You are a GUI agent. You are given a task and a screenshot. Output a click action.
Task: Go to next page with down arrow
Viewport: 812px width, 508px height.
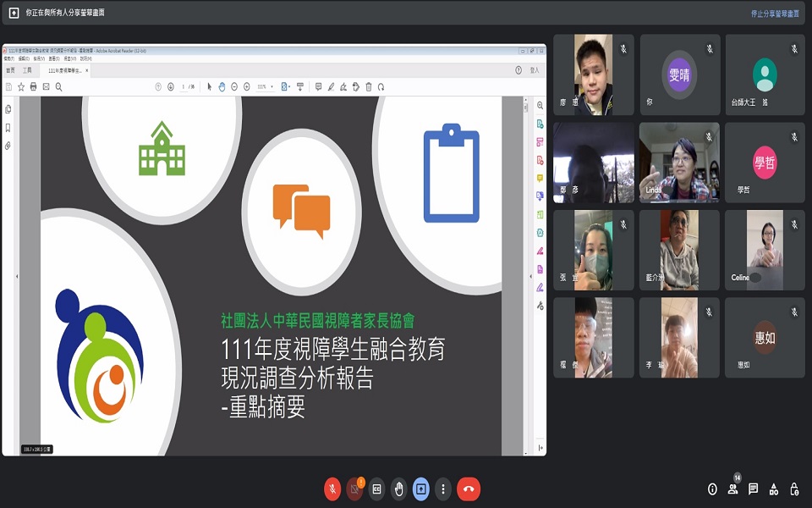pyautogui.click(x=171, y=87)
